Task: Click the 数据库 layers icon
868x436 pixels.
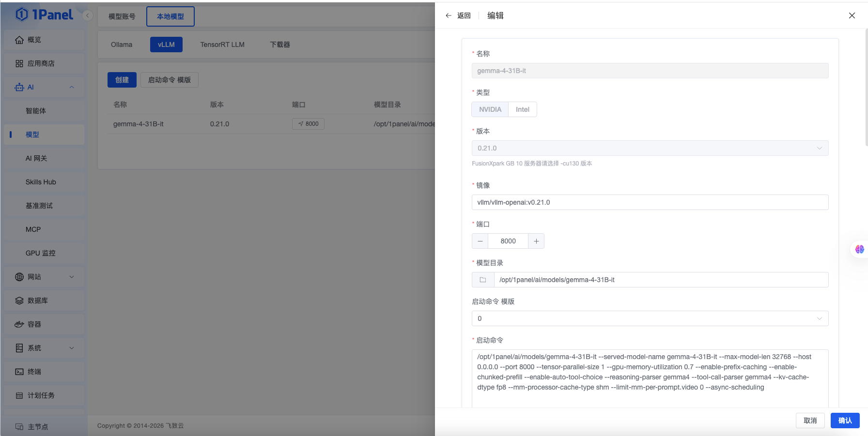Action: coord(19,301)
